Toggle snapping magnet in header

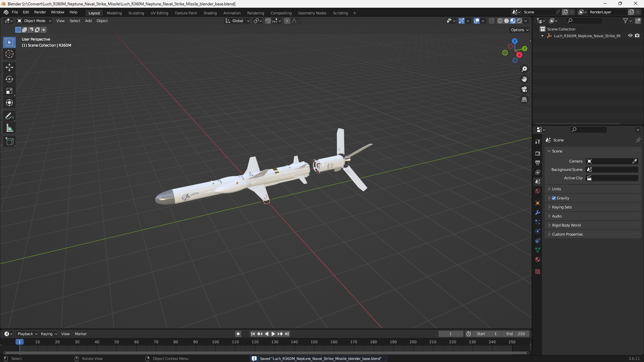[x=268, y=21]
